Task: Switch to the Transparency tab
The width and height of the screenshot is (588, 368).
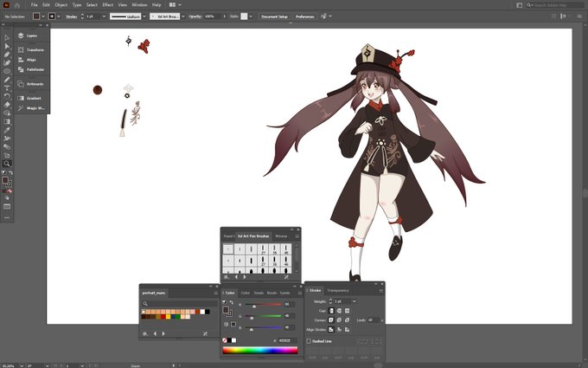Action: (338, 291)
